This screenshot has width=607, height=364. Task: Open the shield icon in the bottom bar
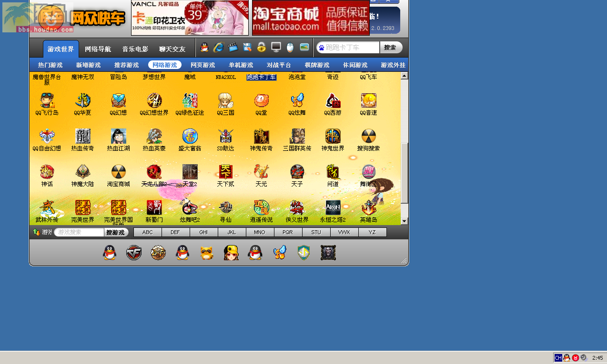pos(304,253)
